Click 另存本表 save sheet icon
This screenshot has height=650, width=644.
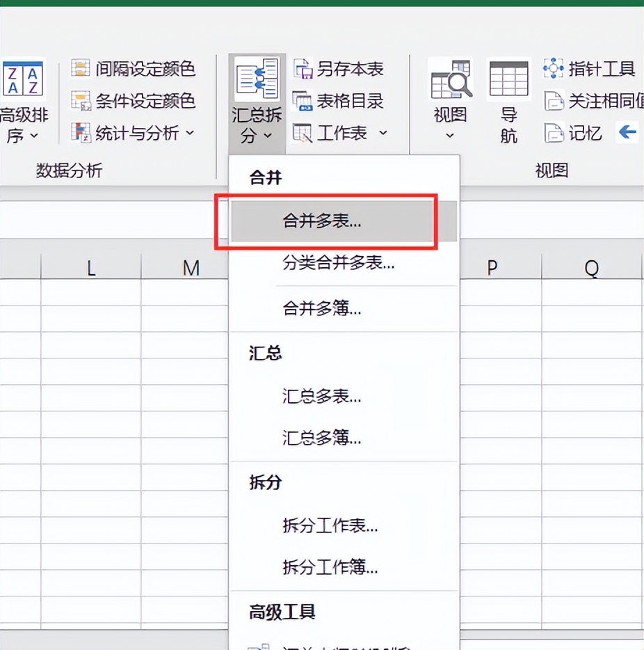[303, 69]
